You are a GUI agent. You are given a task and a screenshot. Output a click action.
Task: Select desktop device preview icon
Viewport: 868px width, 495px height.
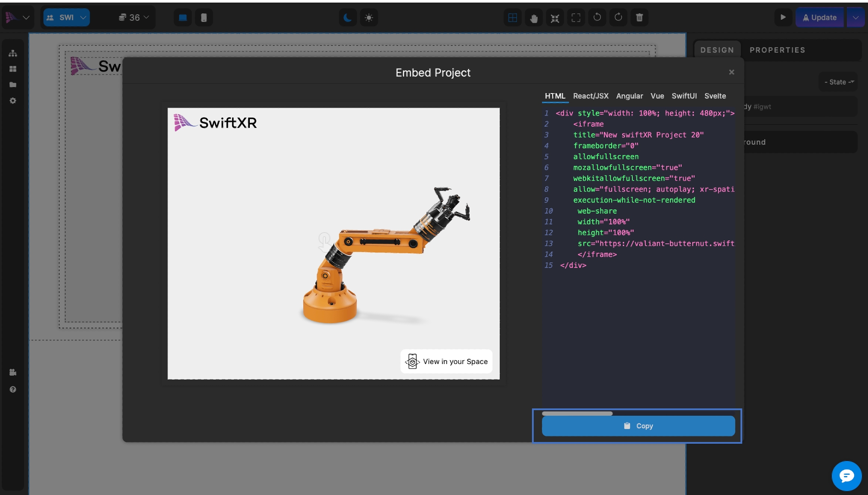(x=183, y=18)
